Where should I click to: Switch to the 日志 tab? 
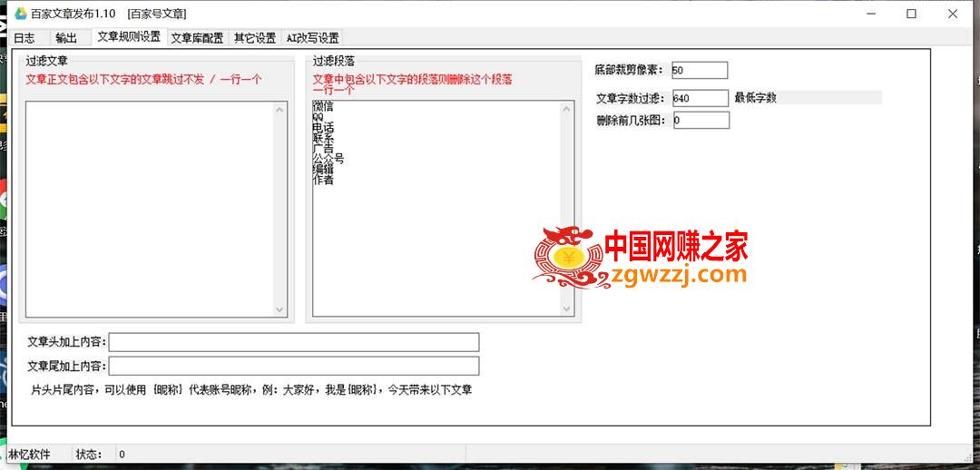24,37
